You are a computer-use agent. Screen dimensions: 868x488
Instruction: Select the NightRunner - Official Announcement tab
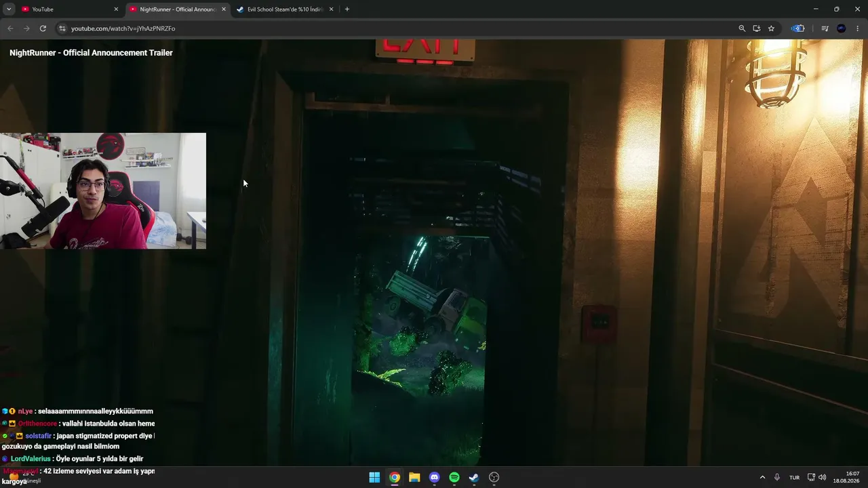(178, 9)
